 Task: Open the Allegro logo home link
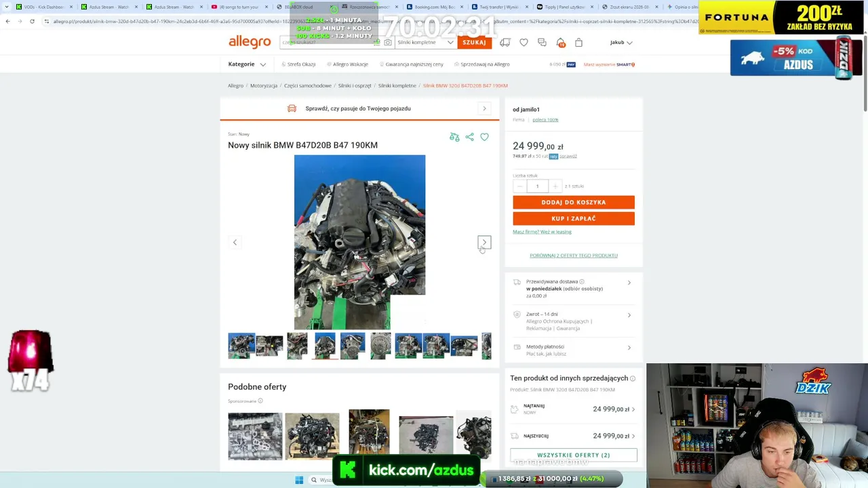pos(250,42)
